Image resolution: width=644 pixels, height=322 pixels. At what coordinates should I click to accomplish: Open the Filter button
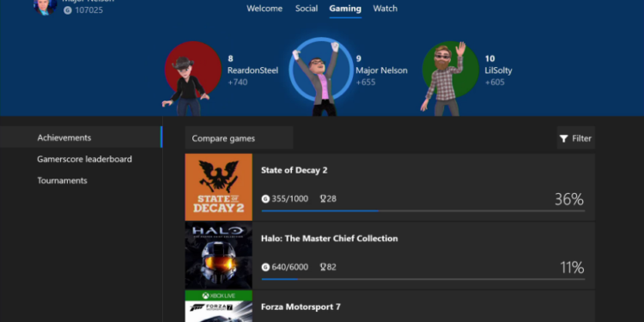[576, 138]
